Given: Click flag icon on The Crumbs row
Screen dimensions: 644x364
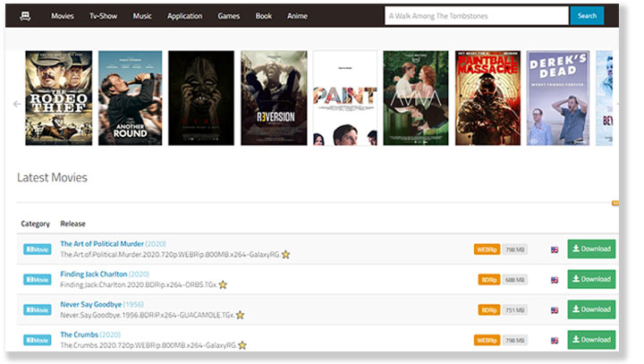Looking at the screenshot, I should click(x=555, y=341).
